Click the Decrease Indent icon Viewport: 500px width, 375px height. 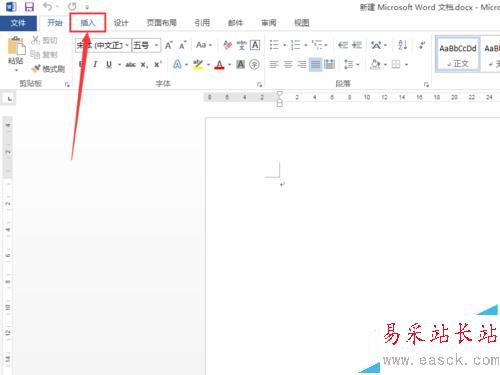click(343, 45)
